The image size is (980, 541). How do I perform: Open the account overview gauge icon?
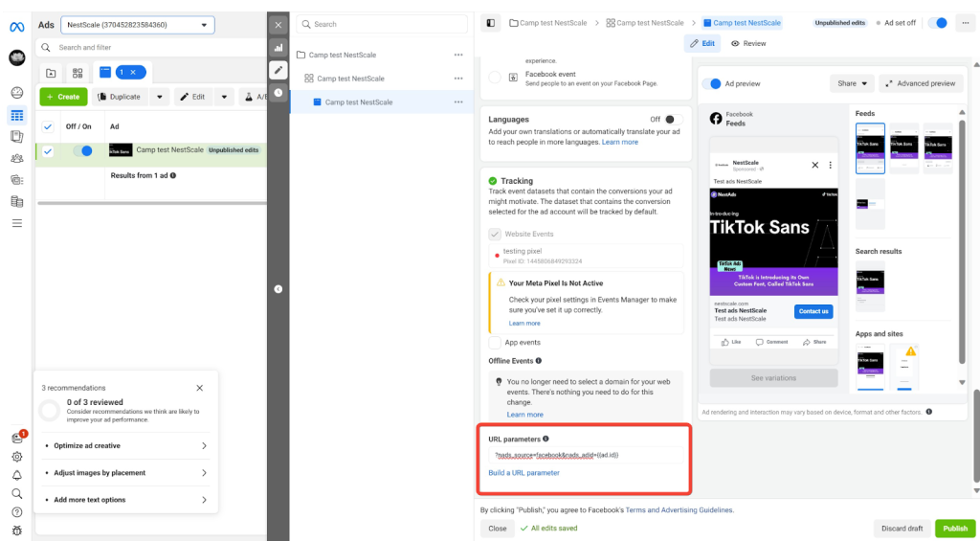(x=17, y=93)
